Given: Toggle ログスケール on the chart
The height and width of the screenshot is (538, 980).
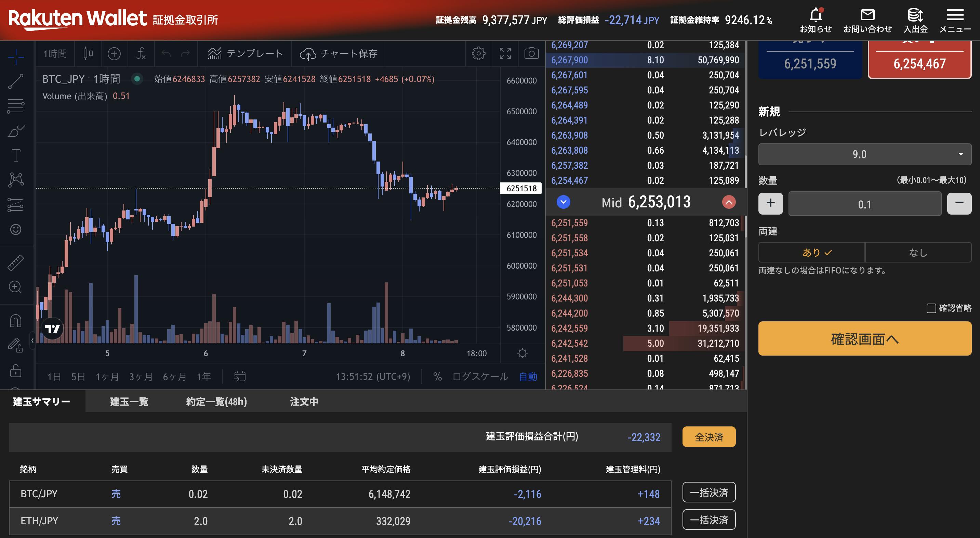Looking at the screenshot, I should [480, 376].
